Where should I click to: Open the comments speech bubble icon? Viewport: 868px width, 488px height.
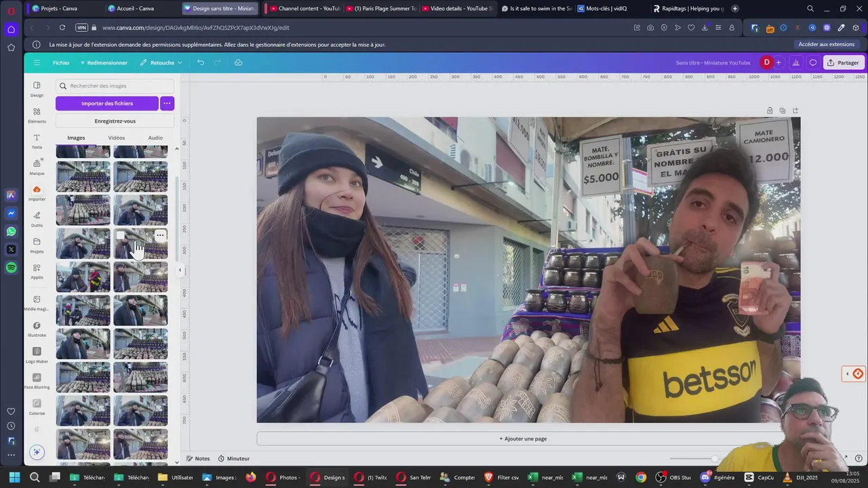[x=813, y=62]
